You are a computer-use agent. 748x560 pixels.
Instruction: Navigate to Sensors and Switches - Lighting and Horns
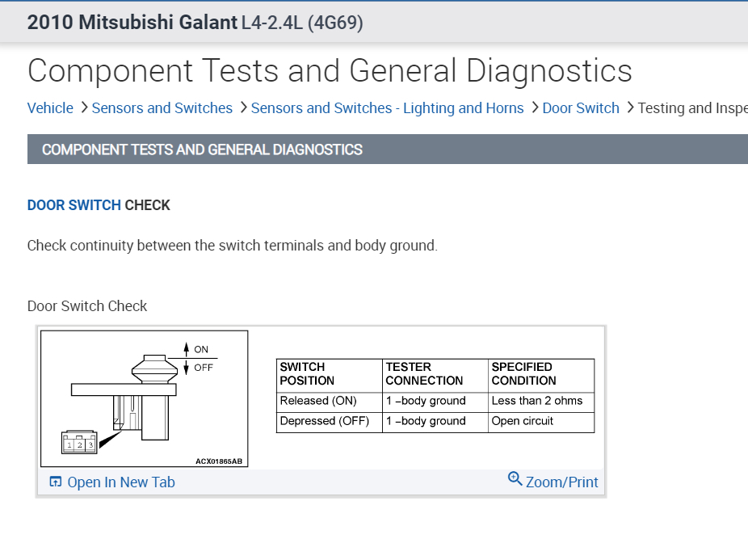coord(387,108)
